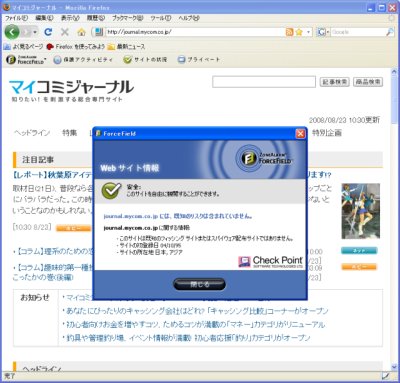Click the キャッシング比較 announcement link
Screen dimensions: 400x383
click(x=197, y=311)
